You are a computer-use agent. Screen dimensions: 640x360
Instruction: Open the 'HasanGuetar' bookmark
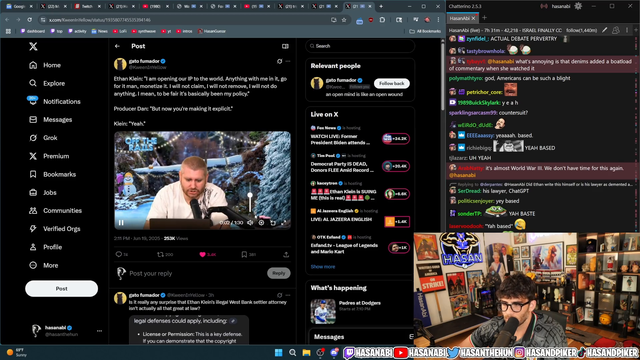click(211, 31)
